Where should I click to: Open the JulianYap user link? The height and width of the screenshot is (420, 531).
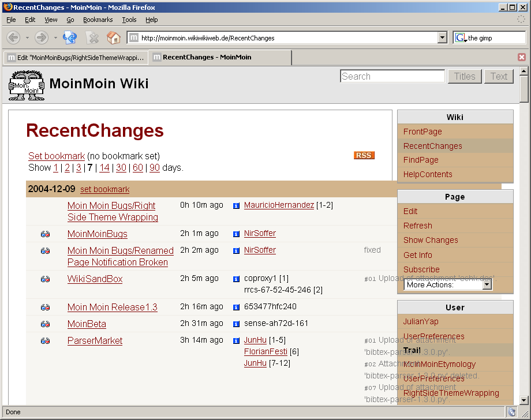tap(421, 321)
